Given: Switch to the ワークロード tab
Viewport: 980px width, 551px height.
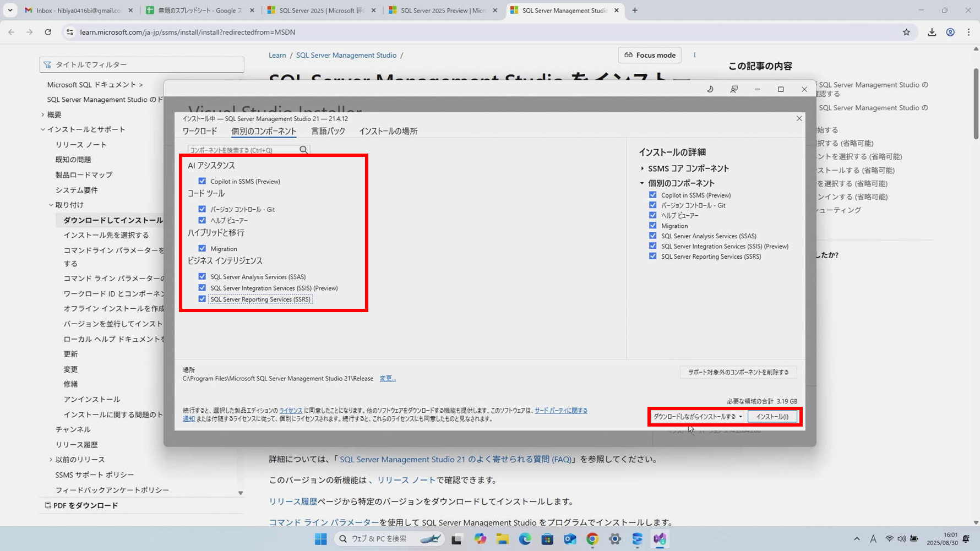Looking at the screenshot, I should [x=199, y=131].
